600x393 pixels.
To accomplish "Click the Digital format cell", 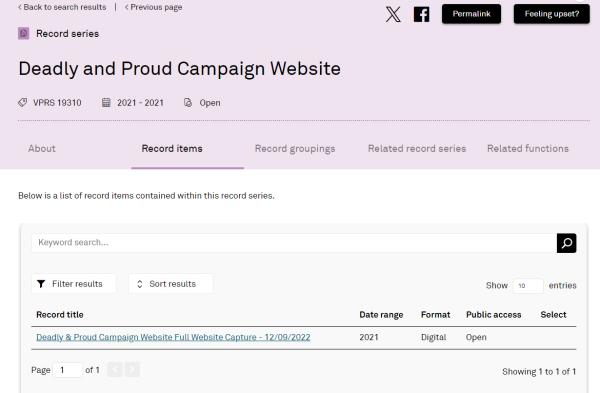I will coord(434,337).
